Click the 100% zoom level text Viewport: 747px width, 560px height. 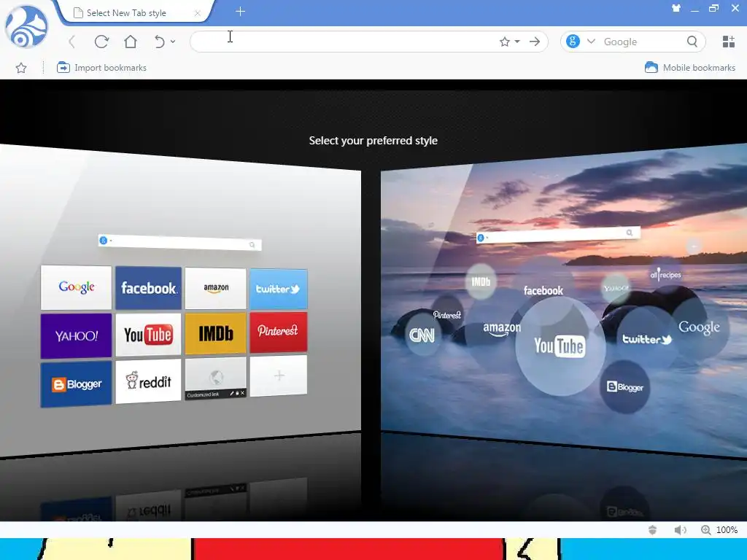727,530
